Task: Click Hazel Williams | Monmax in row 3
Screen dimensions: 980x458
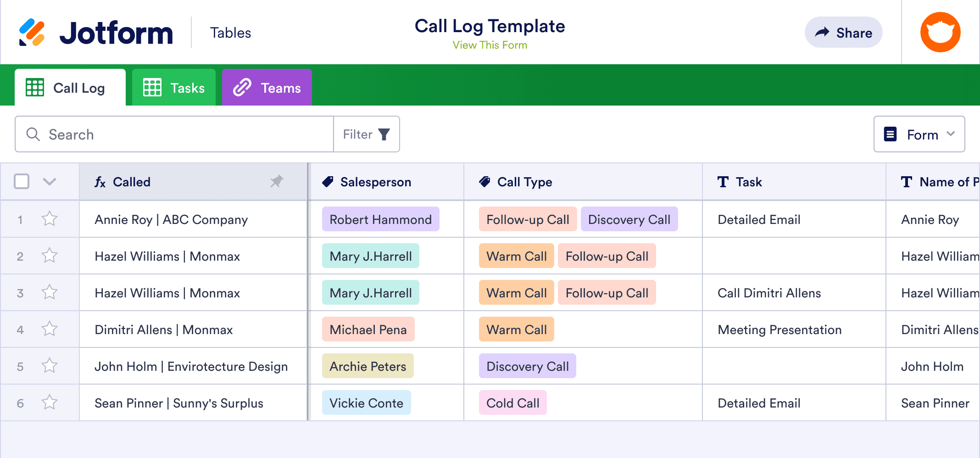Action: [x=193, y=292]
